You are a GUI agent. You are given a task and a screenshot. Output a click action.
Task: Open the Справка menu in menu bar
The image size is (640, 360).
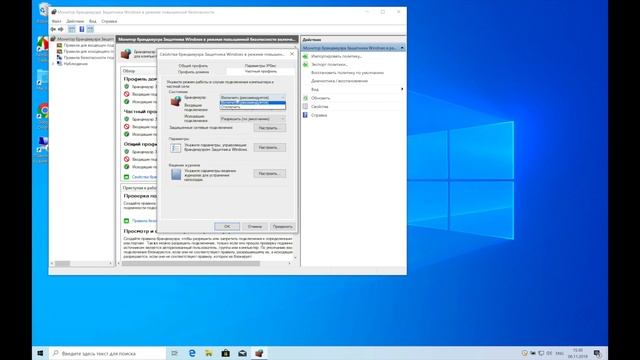pos(109,21)
